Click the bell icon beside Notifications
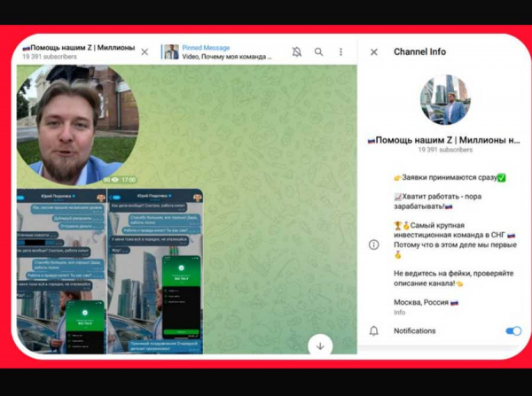 tap(374, 330)
